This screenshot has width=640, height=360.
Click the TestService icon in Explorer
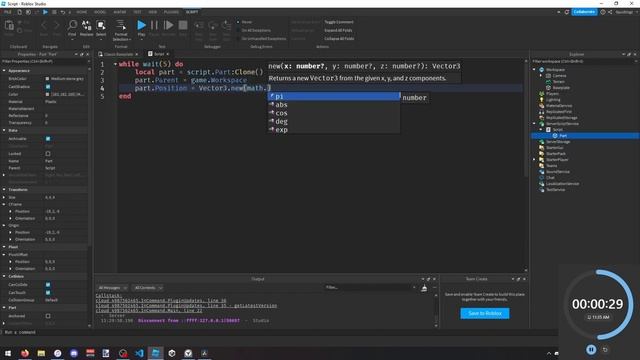click(542, 189)
